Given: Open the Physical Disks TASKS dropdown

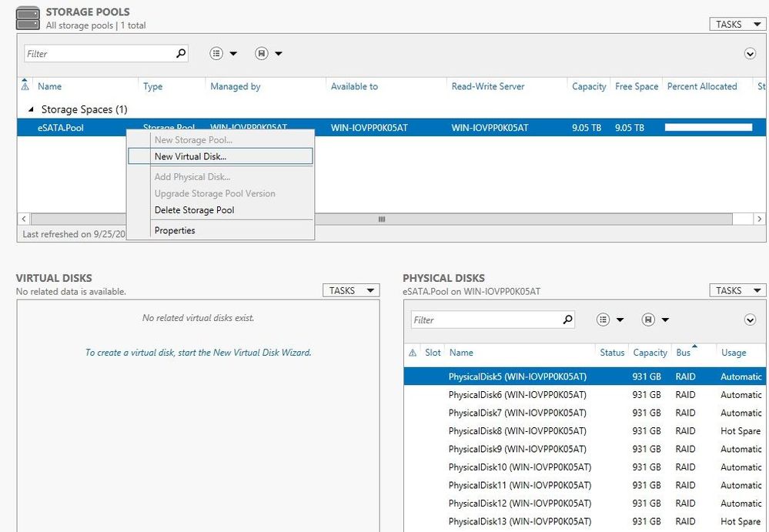Looking at the screenshot, I should pos(737,290).
